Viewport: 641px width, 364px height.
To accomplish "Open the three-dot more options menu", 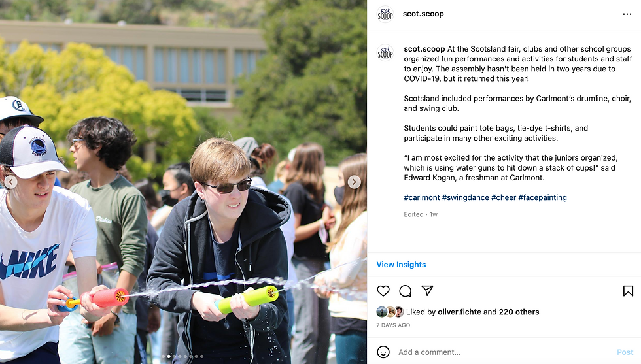I will (x=627, y=14).
